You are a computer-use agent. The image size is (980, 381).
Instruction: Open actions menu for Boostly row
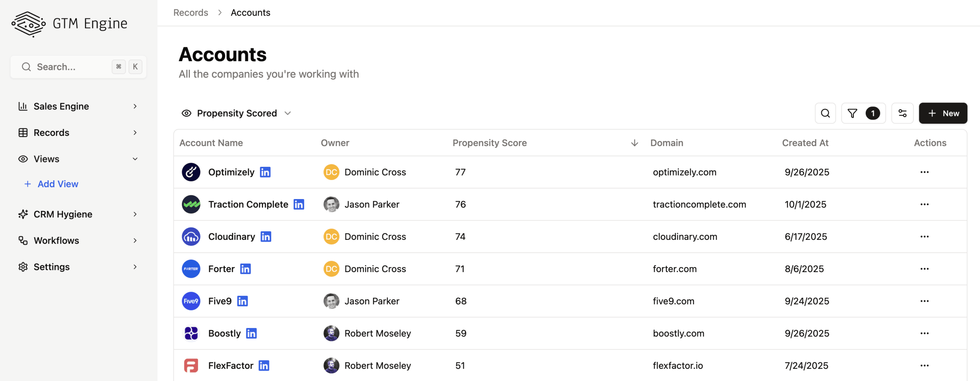point(924,333)
